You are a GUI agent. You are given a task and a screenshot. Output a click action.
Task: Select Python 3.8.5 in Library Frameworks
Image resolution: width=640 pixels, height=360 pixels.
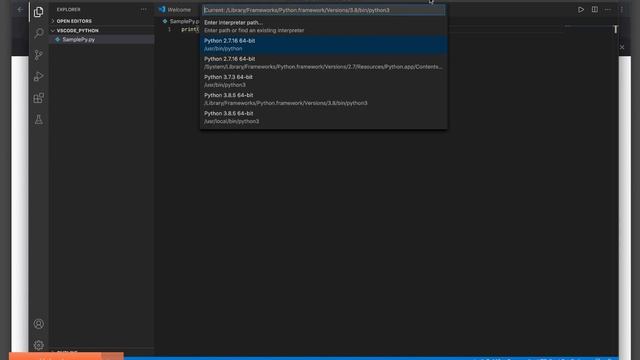coord(324,99)
